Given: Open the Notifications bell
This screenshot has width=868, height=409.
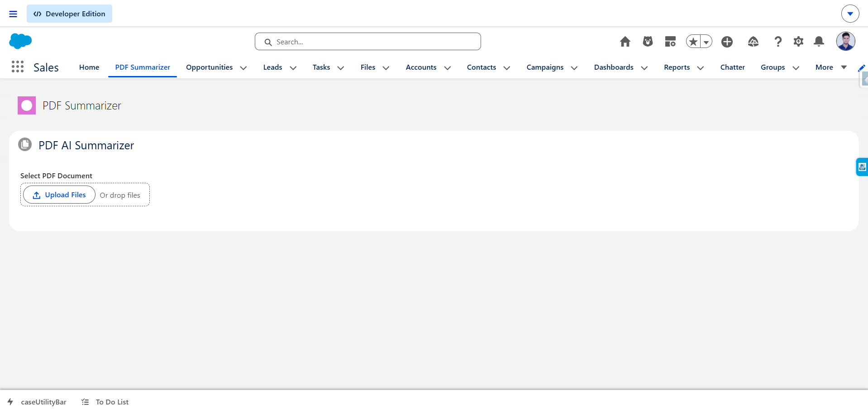Looking at the screenshot, I should point(819,42).
